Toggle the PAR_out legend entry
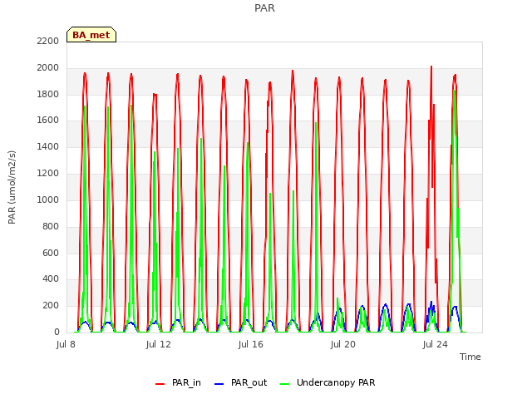The height and width of the screenshot is (399, 532). click(241, 382)
